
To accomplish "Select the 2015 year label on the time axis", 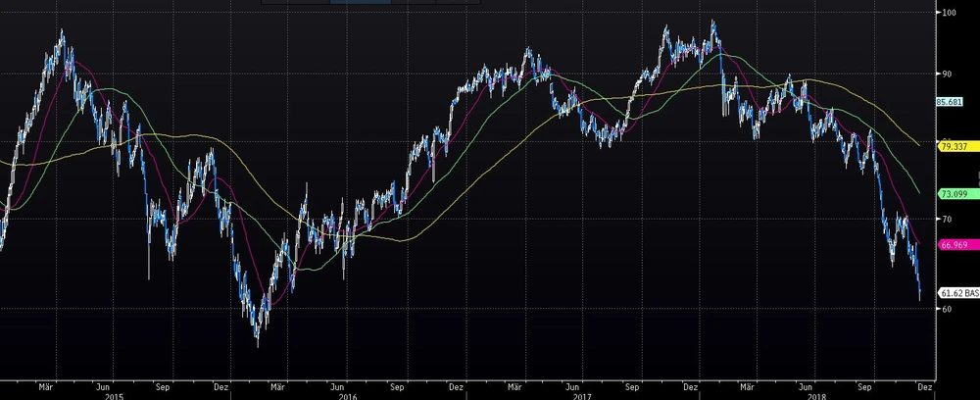I will click(114, 395).
